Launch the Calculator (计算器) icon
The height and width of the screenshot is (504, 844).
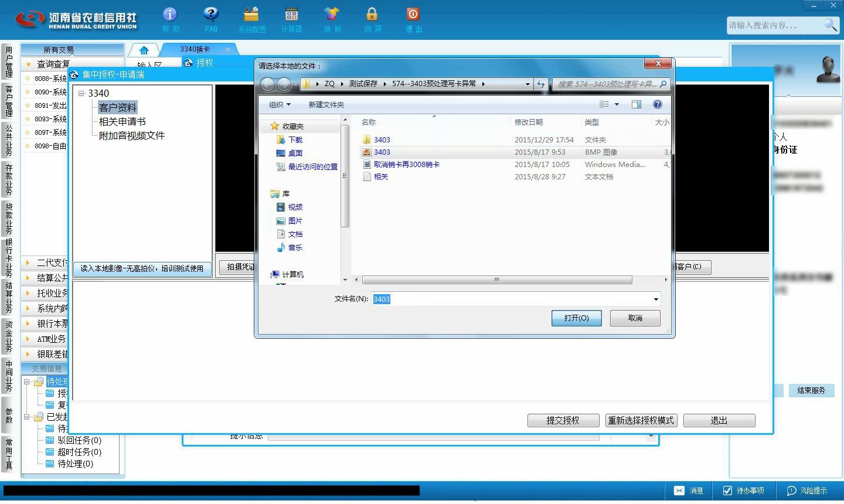tap(291, 19)
